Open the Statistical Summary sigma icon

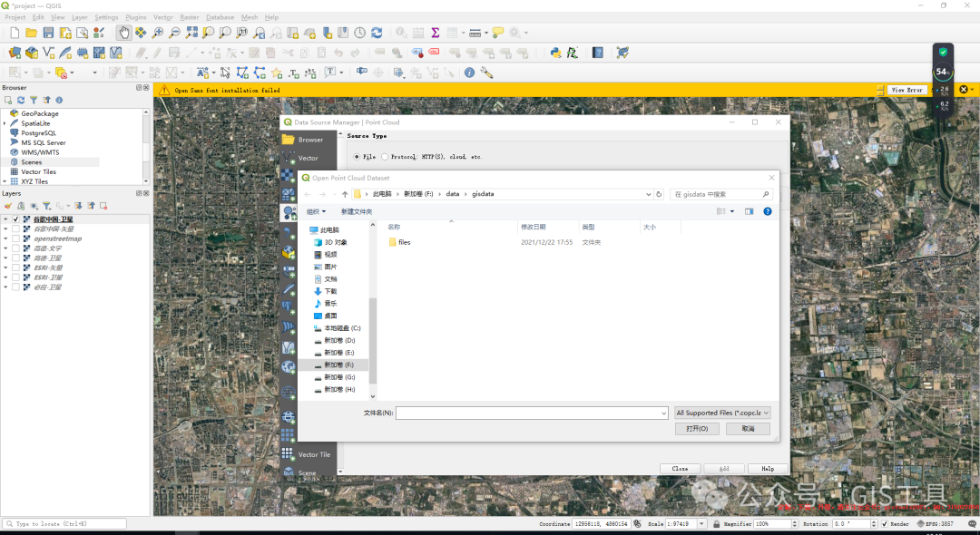tap(435, 33)
